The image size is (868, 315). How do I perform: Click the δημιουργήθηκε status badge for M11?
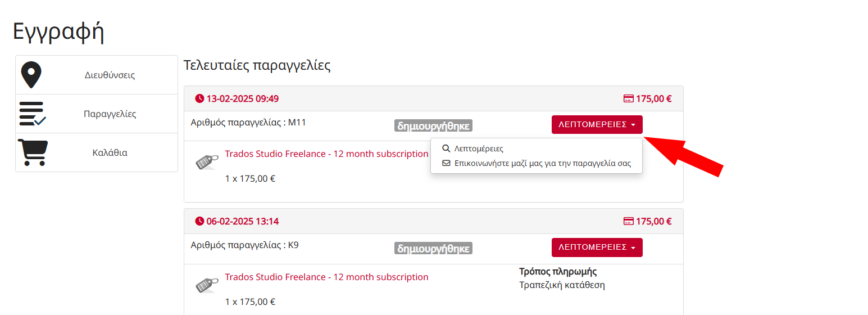(x=433, y=126)
